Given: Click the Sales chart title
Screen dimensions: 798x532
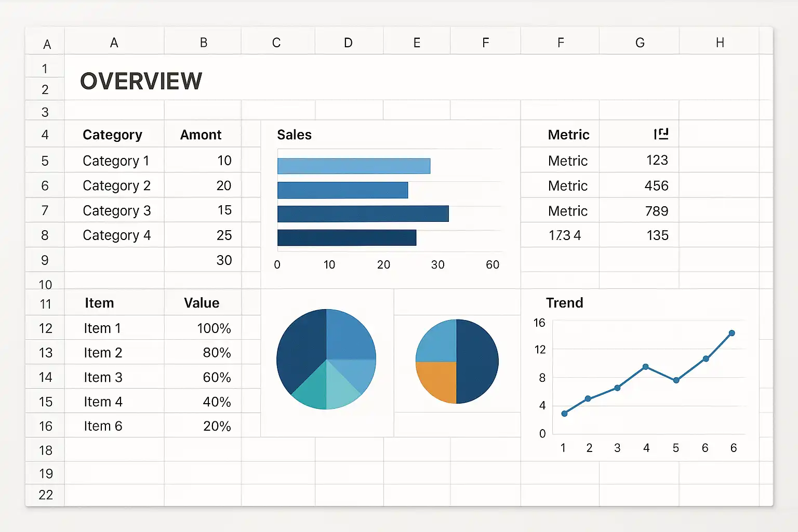Looking at the screenshot, I should (294, 135).
